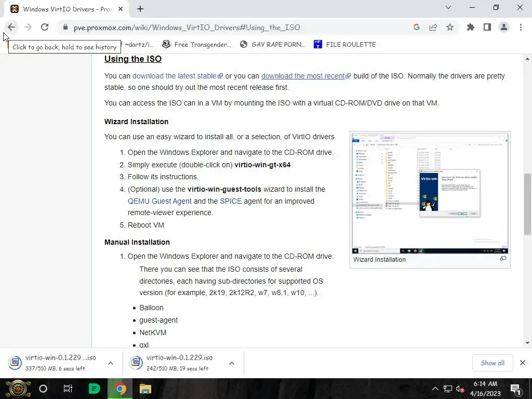Enlarge the Wizard Installation image icon

[503, 259]
